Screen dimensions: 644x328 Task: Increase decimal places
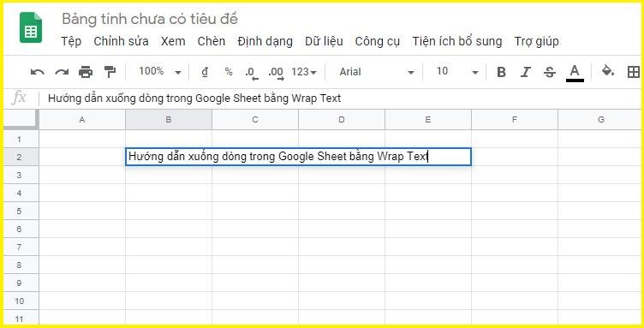[276, 73]
